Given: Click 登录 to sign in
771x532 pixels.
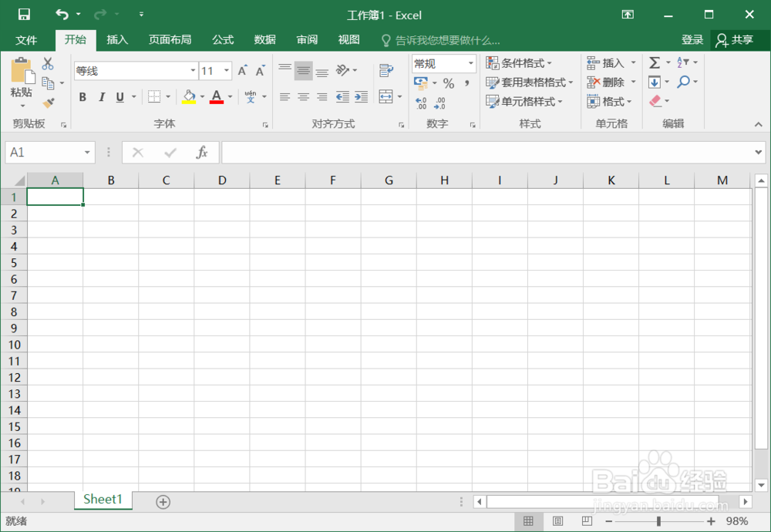Looking at the screenshot, I should [x=692, y=40].
